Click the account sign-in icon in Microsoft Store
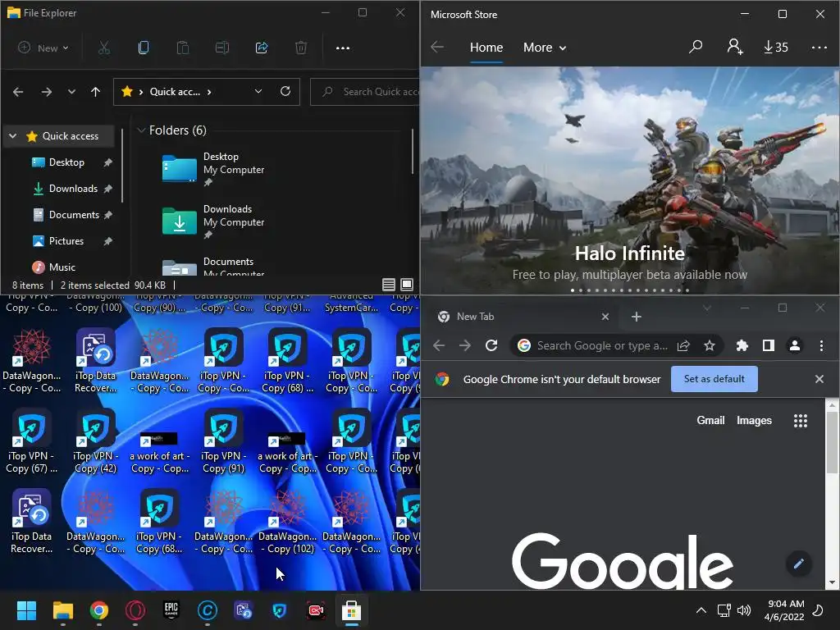840x630 pixels. [734, 47]
